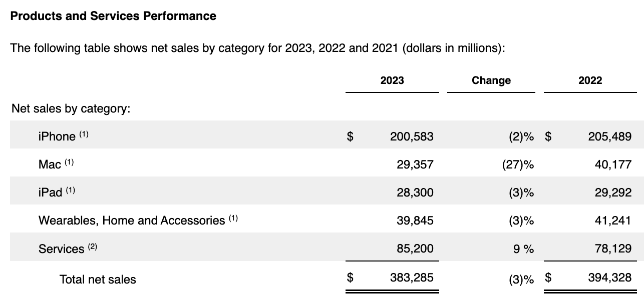This screenshot has height=301, width=644.
Task: Click the Products and Services Performance heading
Action: pyautogui.click(x=113, y=16)
